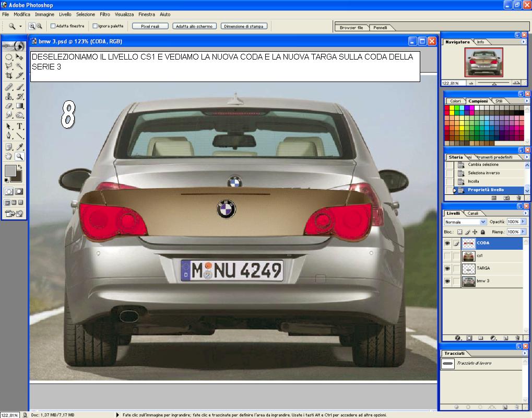Click zoom in option bar icon

[32, 26]
